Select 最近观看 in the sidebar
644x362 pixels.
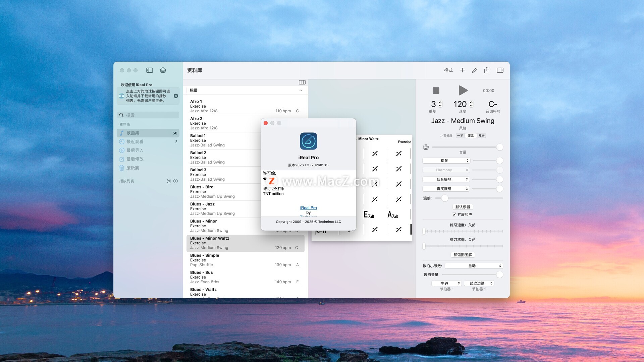pos(135,142)
